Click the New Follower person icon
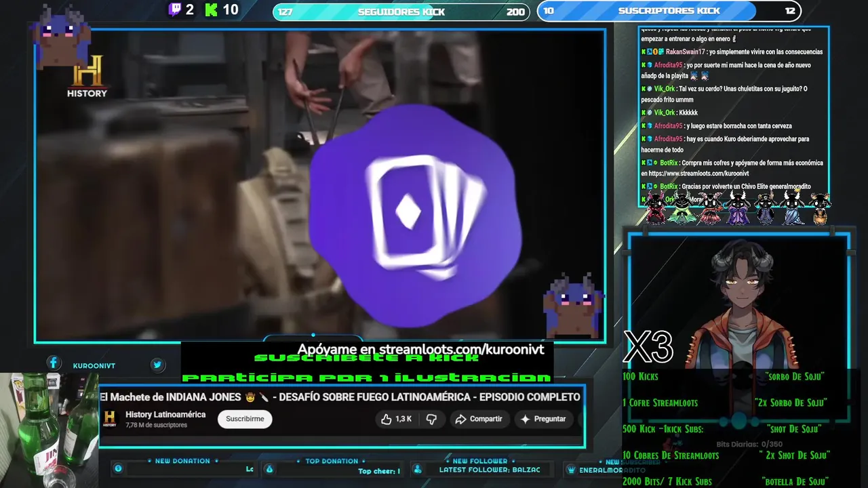868x488 pixels. [417, 469]
